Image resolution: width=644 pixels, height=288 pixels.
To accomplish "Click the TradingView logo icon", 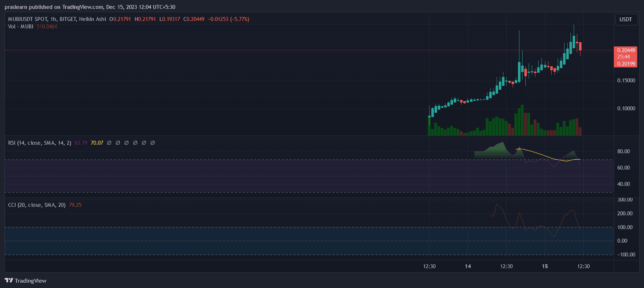I will pos(9,280).
